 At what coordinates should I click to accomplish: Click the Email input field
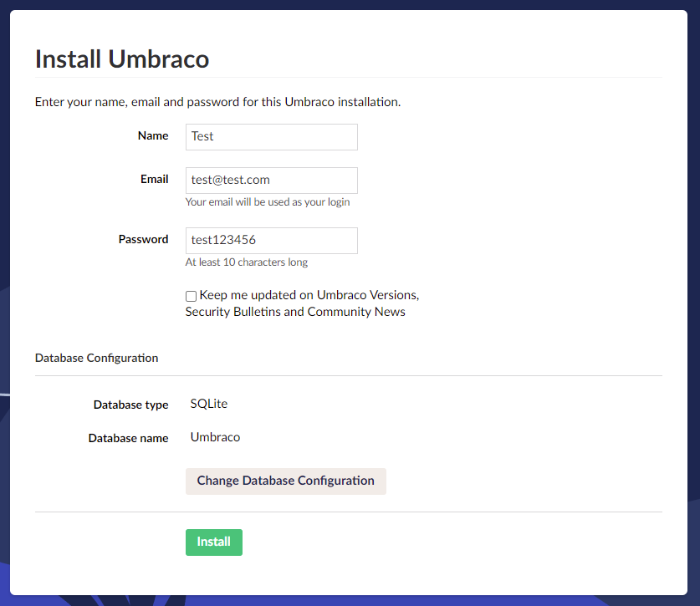pos(272,181)
